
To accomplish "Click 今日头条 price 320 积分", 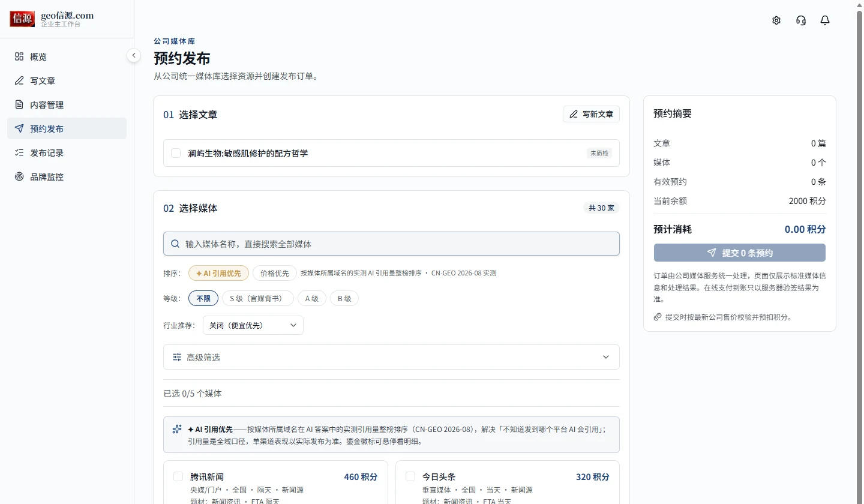I will (593, 477).
